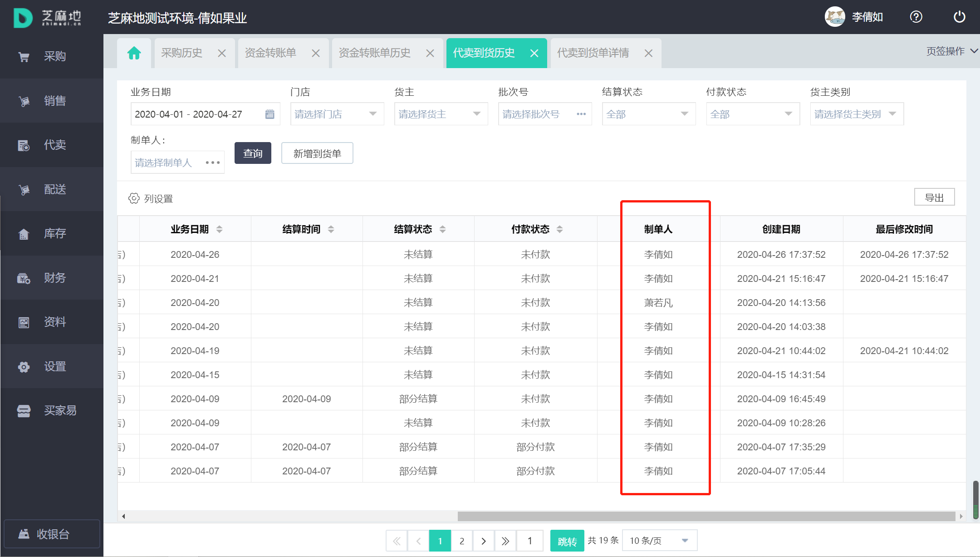Click the 新增到货单 button

coord(317,153)
